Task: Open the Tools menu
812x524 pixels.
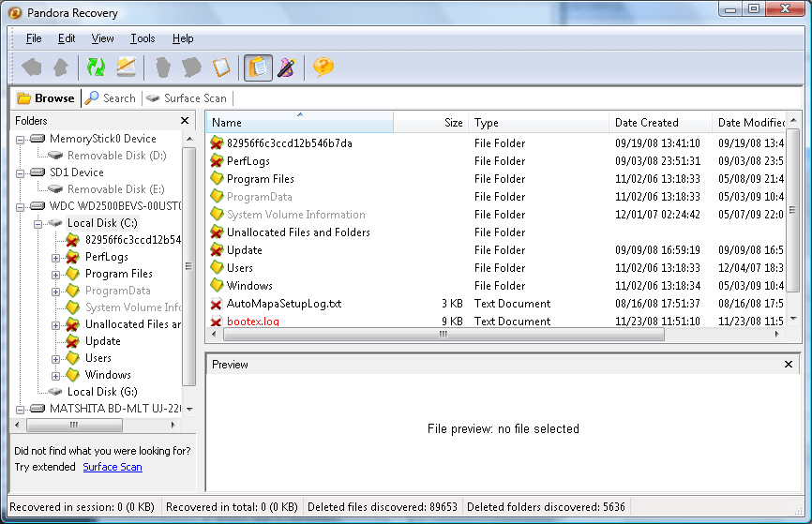Action: point(143,38)
